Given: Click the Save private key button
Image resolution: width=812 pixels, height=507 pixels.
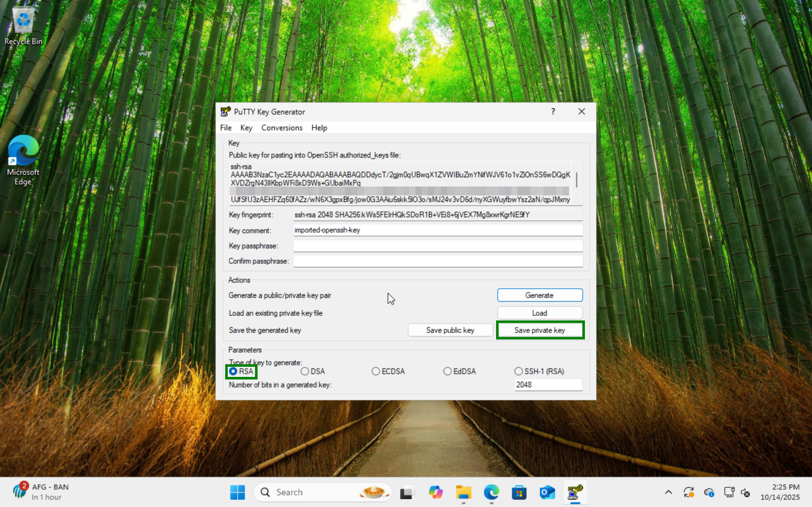Looking at the screenshot, I should [x=540, y=330].
